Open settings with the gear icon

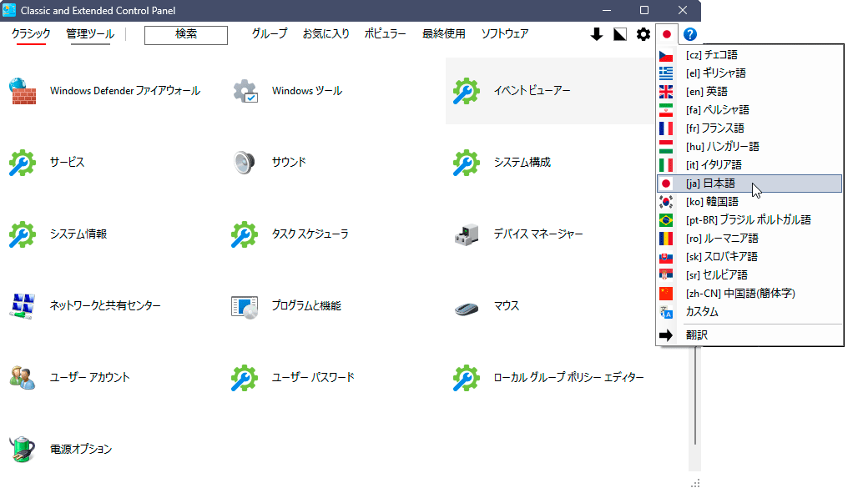pyautogui.click(x=643, y=34)
